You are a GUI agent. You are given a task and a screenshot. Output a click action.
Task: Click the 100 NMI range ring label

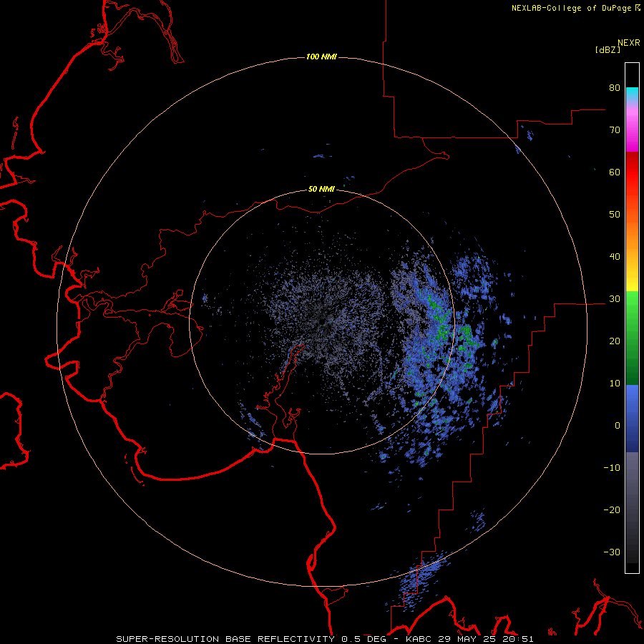321,57
